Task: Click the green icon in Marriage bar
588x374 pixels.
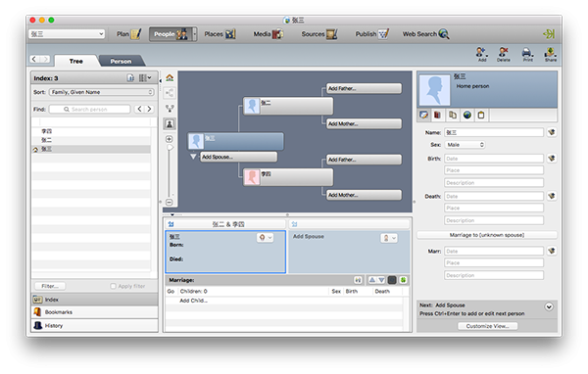Action: (x=403, y=280)
